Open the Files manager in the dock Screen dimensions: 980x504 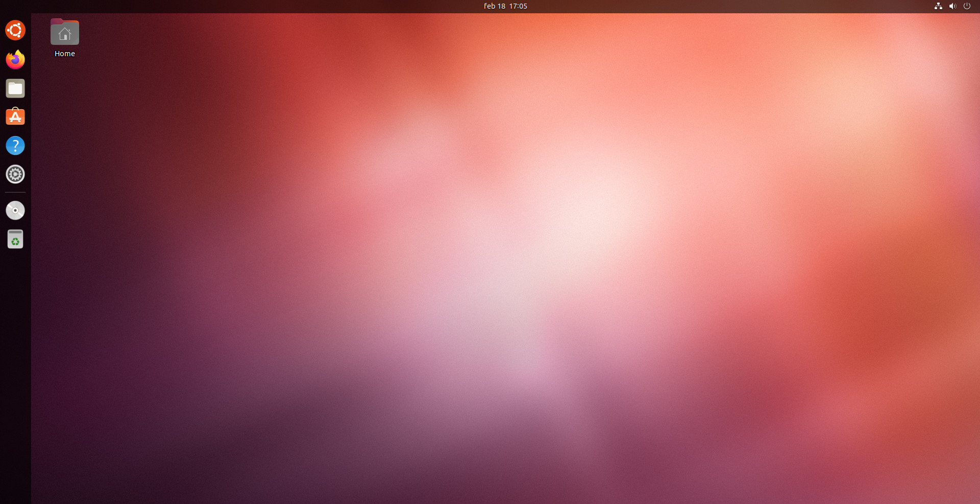(15, 88)
